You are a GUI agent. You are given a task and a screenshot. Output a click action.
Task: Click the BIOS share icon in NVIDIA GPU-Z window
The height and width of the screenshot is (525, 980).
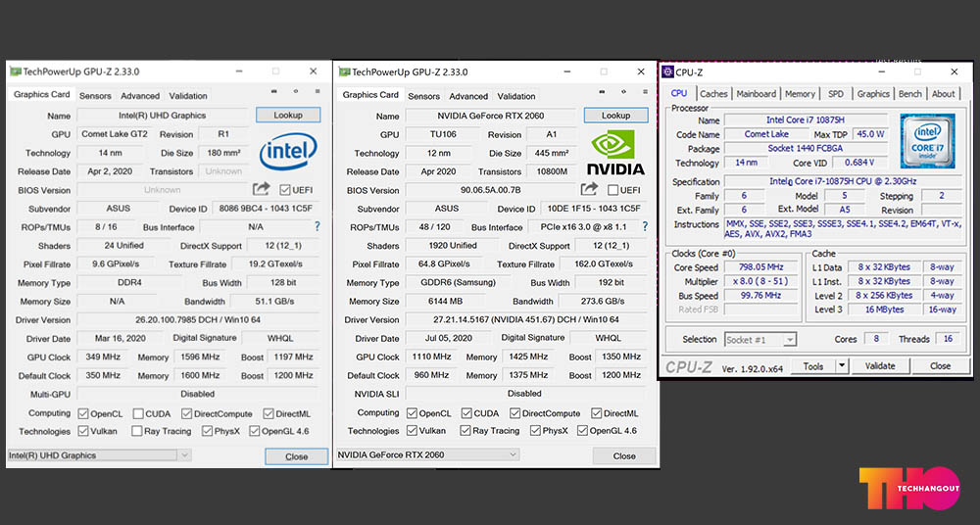point(589,189)
